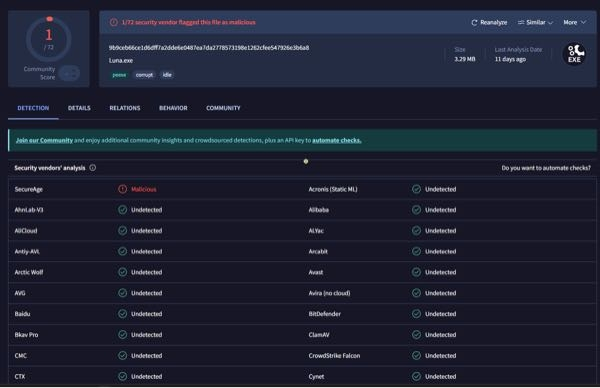Switch to the DETAILS tab
Viewport: 600px width, 388px height.
tap(79, 108)
